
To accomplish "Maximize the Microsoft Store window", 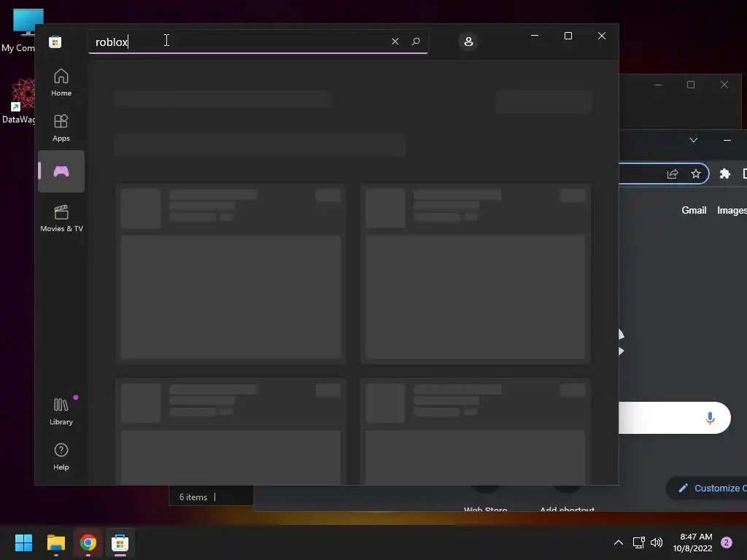I will tap(568, 36).
